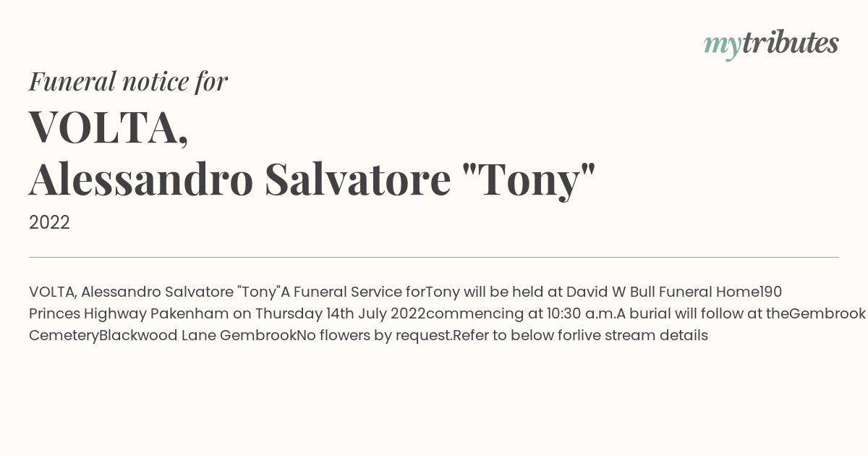Screen dimensions: 868x456
Task: Click the date "Thursday 14th July 2022"
Action: 340,313
